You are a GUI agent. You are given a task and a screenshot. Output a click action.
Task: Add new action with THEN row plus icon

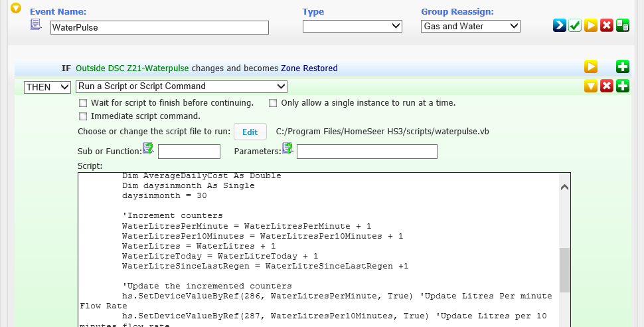(x=623, y=86)
